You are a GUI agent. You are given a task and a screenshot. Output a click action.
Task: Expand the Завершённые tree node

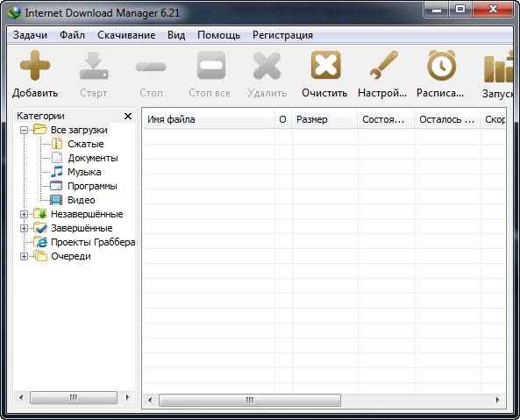coord(24,228)
